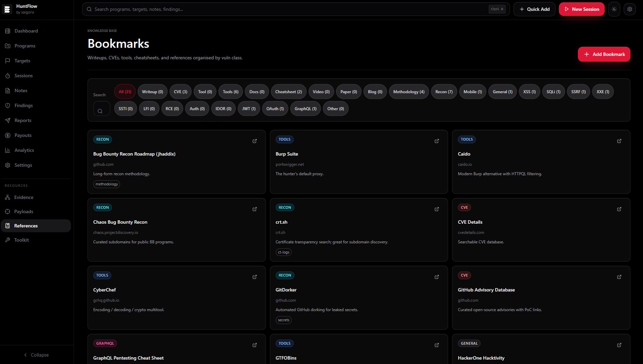This screenshot has height=364, width=643.
Task: Click the RECON badge on Chaos Bug Bounty card
Action: [102, 207]
